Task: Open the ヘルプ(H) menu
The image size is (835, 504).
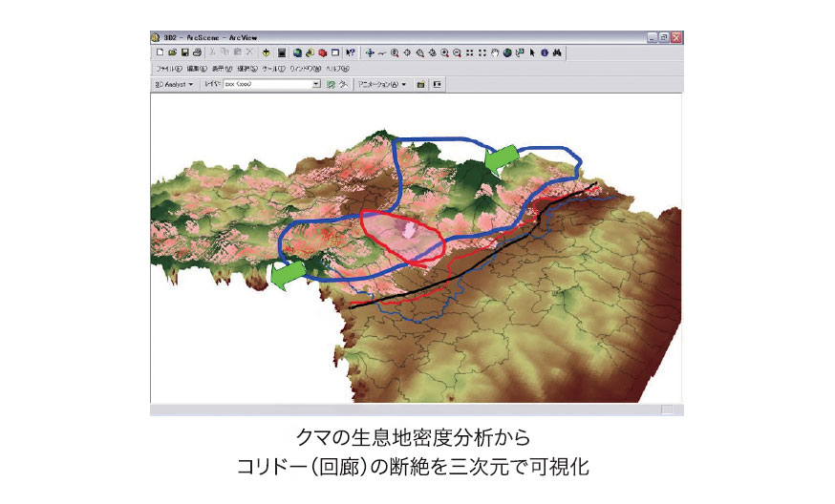Action: (337, 69)
